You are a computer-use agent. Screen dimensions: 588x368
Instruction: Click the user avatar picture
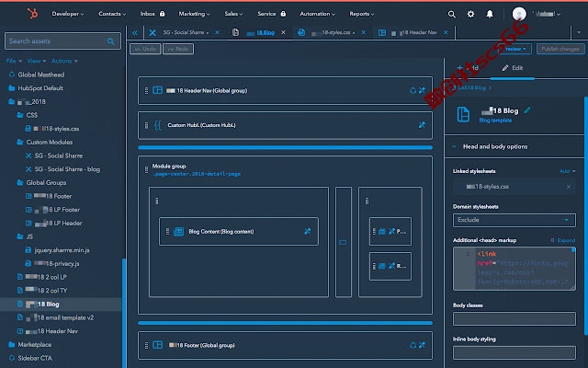point(519,14)
